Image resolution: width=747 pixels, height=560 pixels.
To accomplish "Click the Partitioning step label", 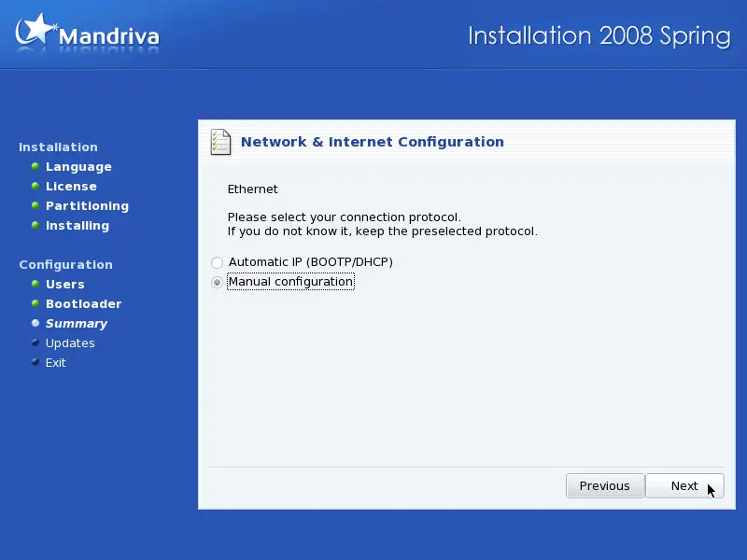I will point(87,206).
